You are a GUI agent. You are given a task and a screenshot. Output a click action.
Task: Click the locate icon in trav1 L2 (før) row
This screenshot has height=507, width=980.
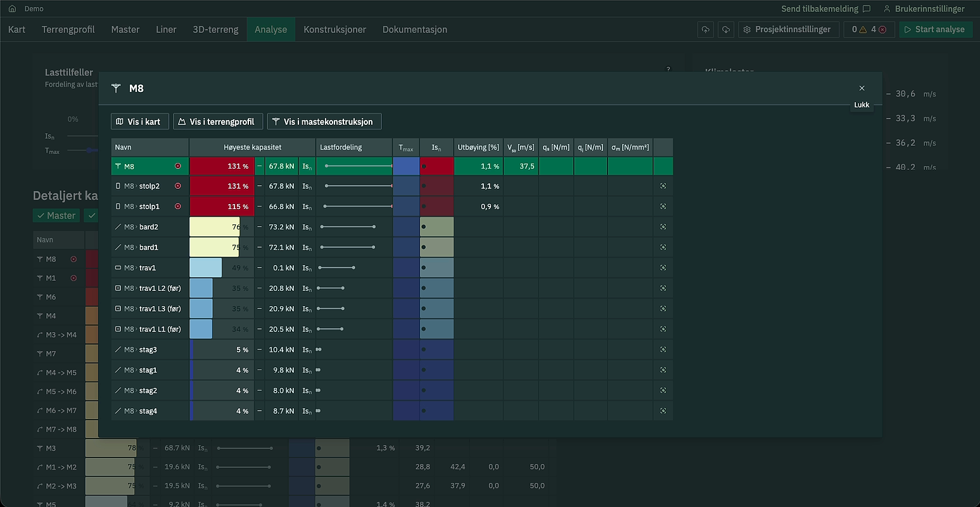(663, 288)
